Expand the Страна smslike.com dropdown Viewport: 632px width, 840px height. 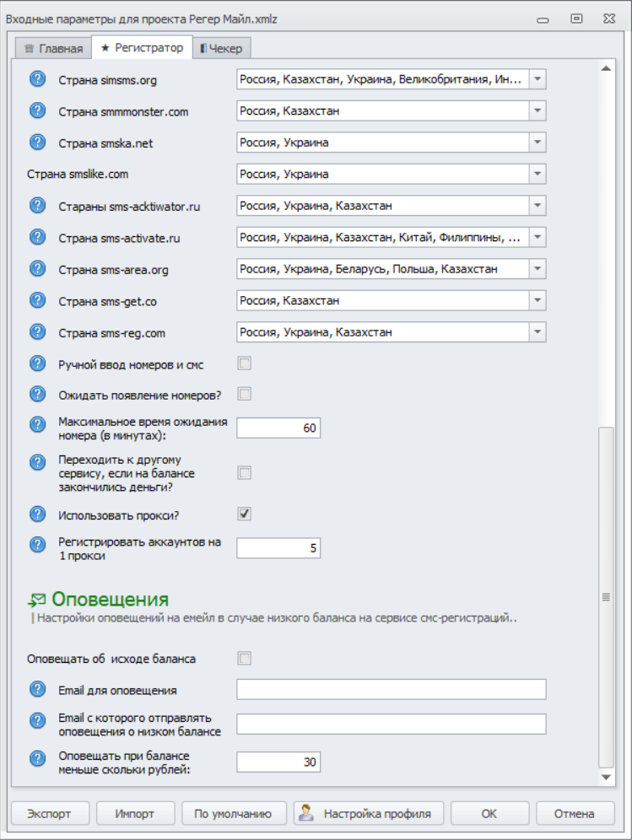pos(537,175)
